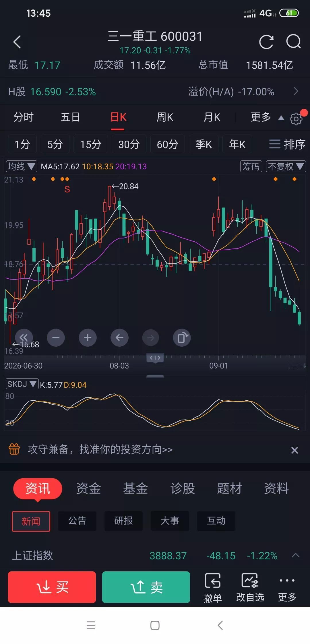Jump to earliest with double-left arrow

coord(24,337)
